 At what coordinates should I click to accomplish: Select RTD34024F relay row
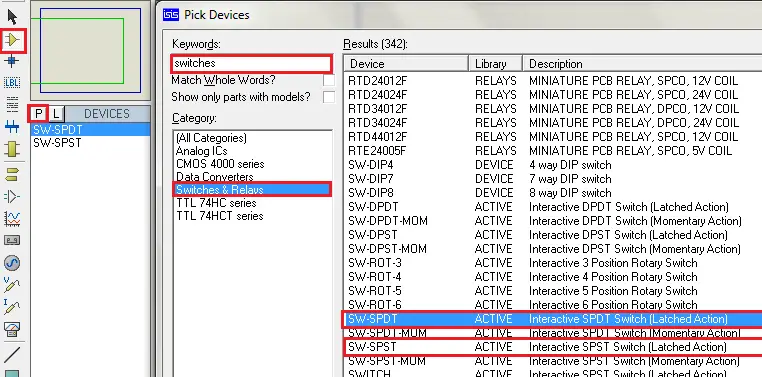click(553, 122)
